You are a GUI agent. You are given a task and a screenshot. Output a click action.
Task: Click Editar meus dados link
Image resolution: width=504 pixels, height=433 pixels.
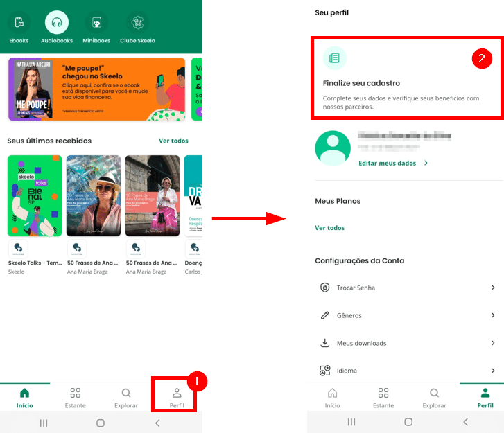pos(387,164)
